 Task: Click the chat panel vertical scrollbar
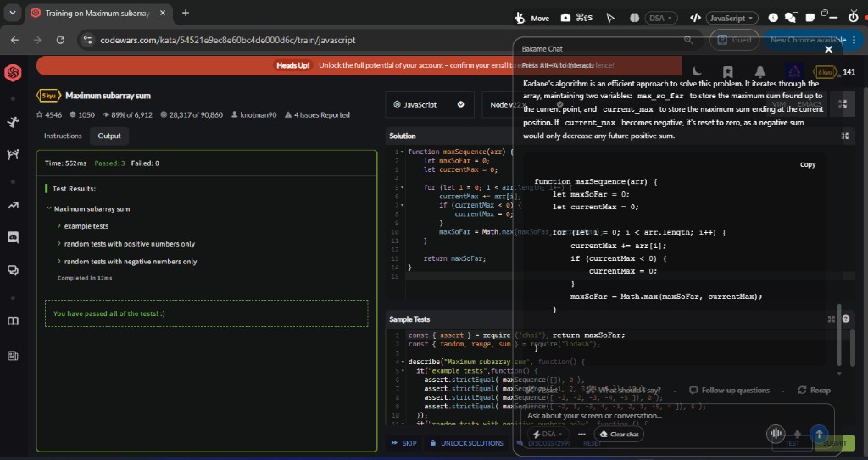point(840,335)
